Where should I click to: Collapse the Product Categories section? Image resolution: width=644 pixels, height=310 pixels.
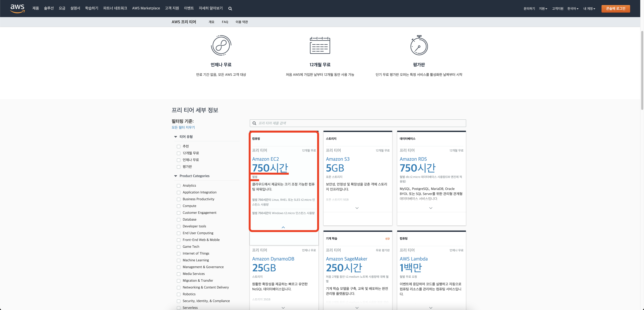pos(175,176)
